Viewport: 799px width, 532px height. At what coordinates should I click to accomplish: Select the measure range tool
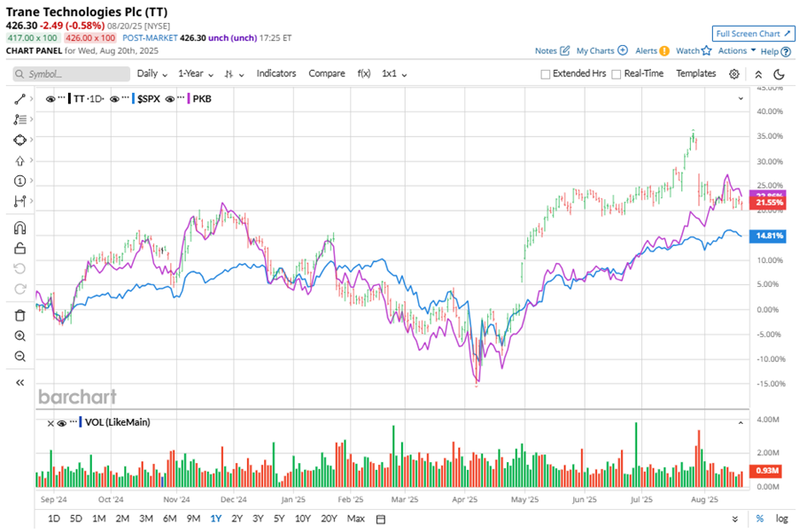[19, 202]
